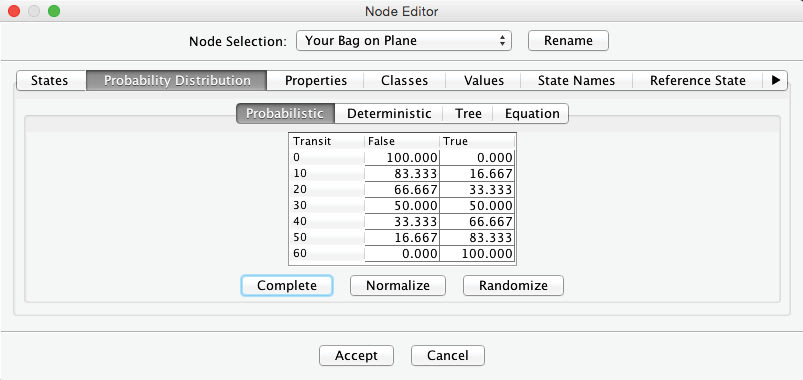Switch to the Equation sub-tab
Screen dimensions: 803x380
tap(532, 113)
